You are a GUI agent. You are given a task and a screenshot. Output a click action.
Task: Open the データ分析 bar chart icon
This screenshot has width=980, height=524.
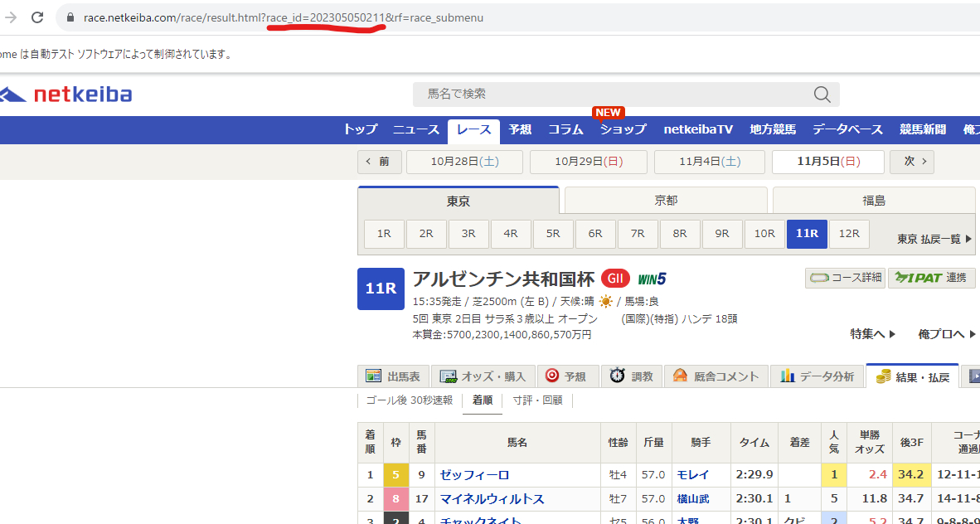(x=787, y=376)
